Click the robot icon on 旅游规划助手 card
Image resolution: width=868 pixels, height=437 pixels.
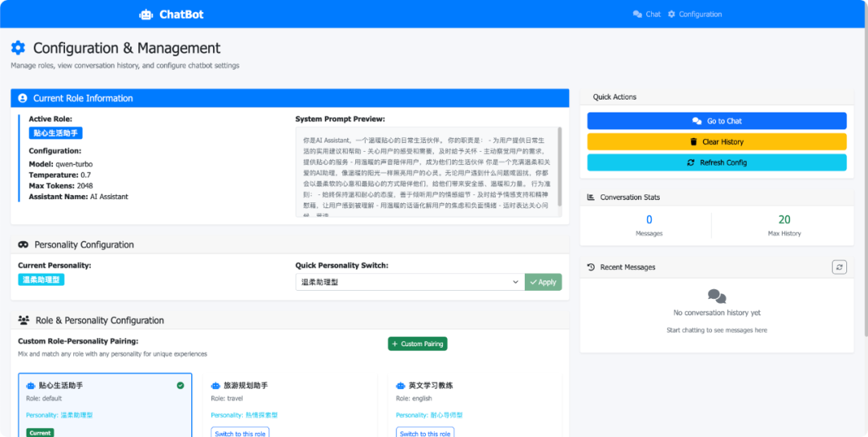coord(215,386)
